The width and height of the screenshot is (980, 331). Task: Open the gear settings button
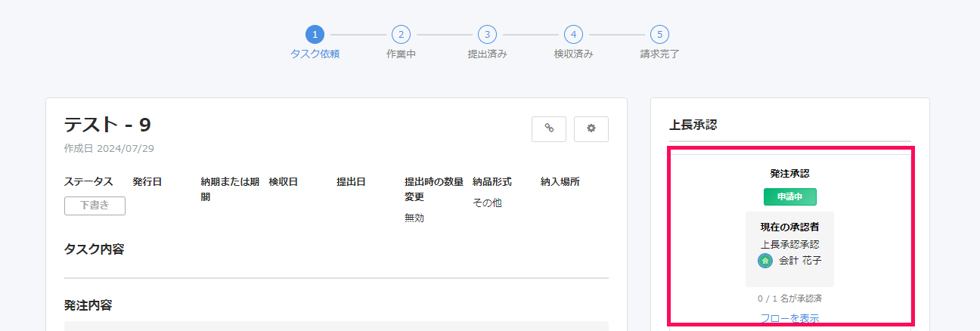click(591, 128)
